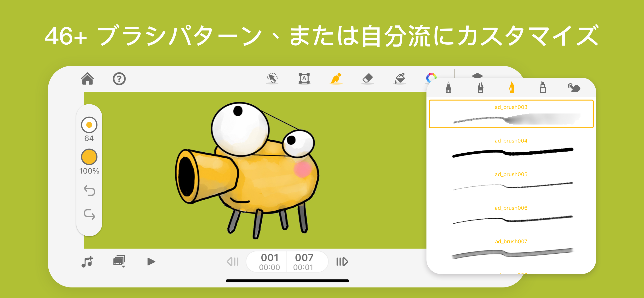Play the animation

click(x=151, y=262)
